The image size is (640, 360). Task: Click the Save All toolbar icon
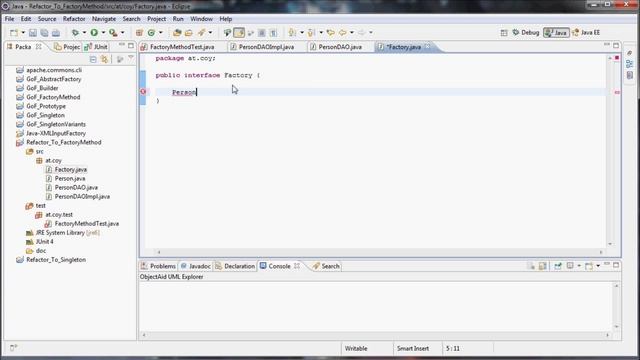click(x=44, y=33)
